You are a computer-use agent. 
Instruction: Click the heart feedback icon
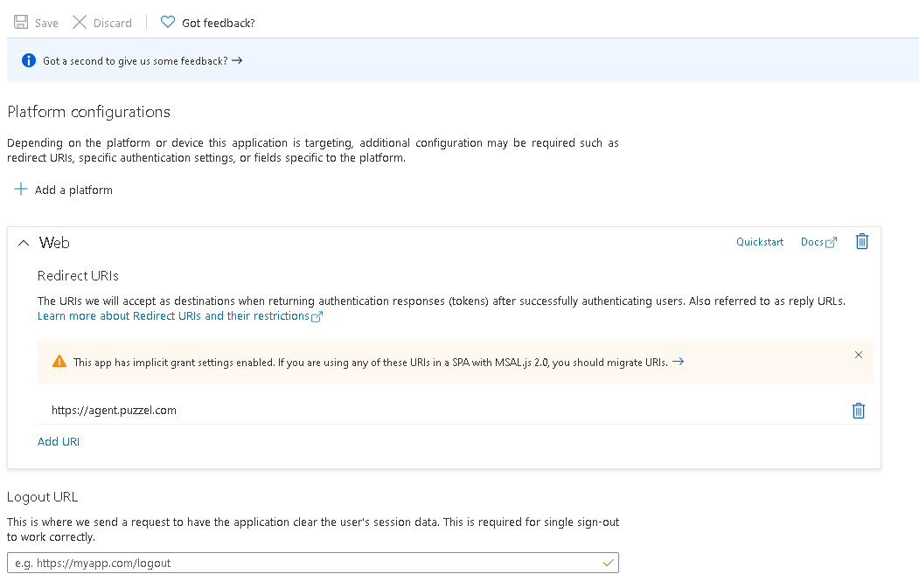[x=168, y=23]
